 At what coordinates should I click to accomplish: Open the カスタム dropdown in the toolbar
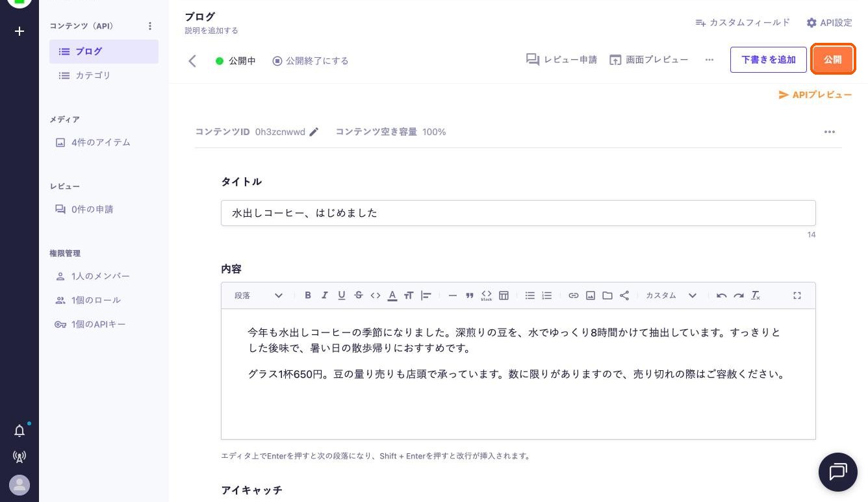coord(671,295)
